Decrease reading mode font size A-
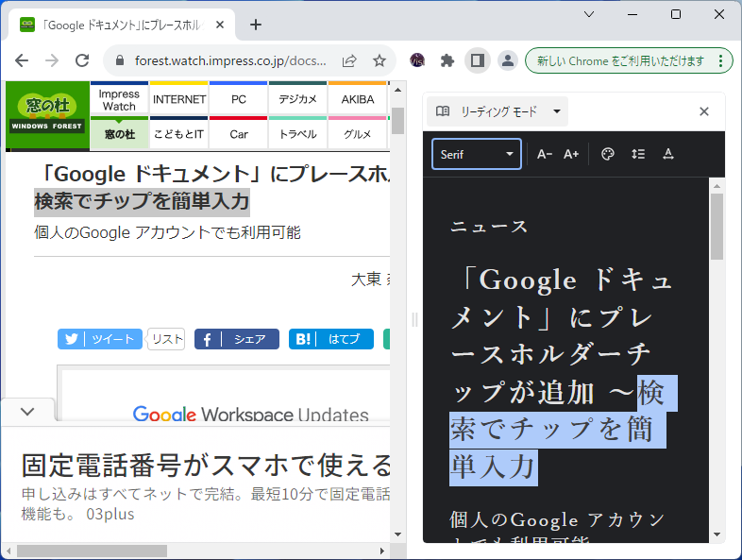Screen dimensions: 742x560 click(x=544, y=154)
